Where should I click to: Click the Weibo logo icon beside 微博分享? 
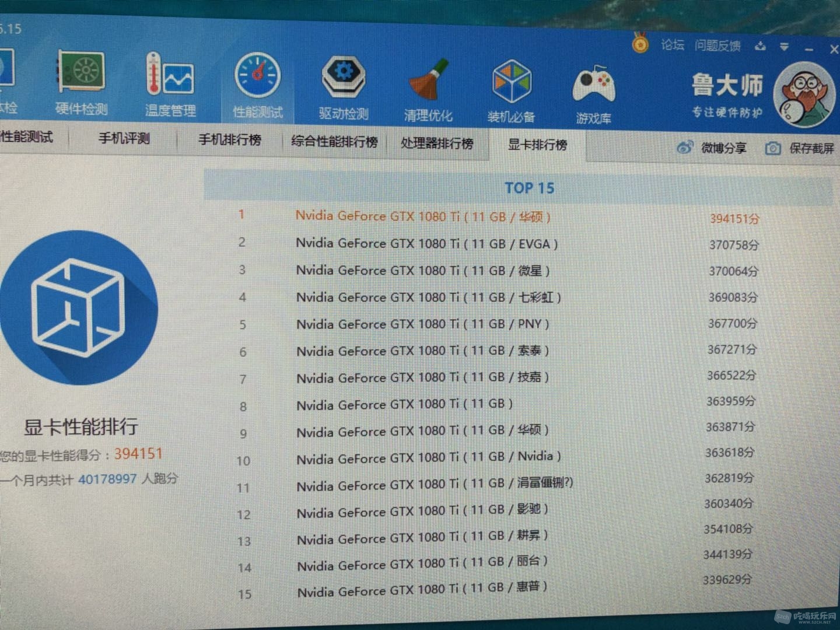[685, 148]
